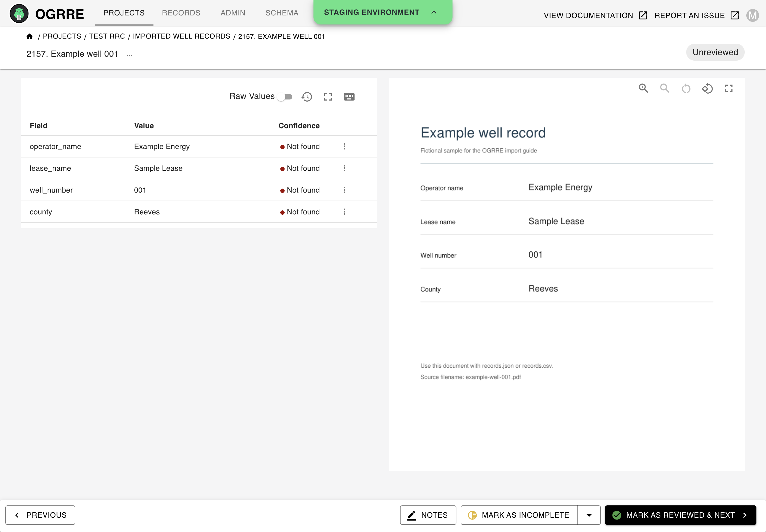Click Mark as Reviewed & Next
766x532 pixels.
pos(680,515)
